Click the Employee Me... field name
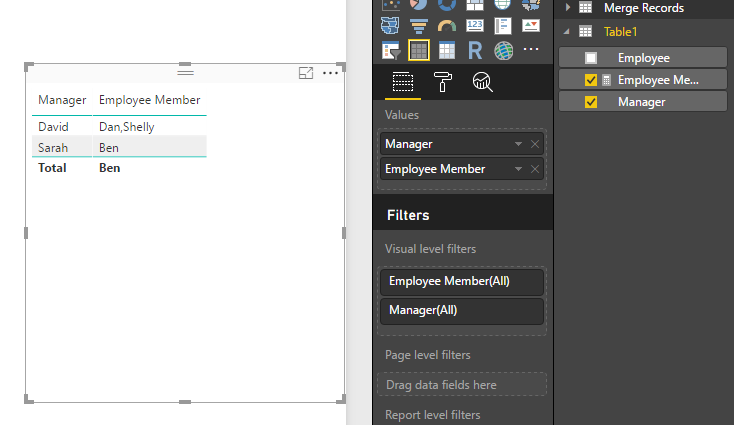Image resolution: width=734 pixels, height=425 pixels. [658, 80]
